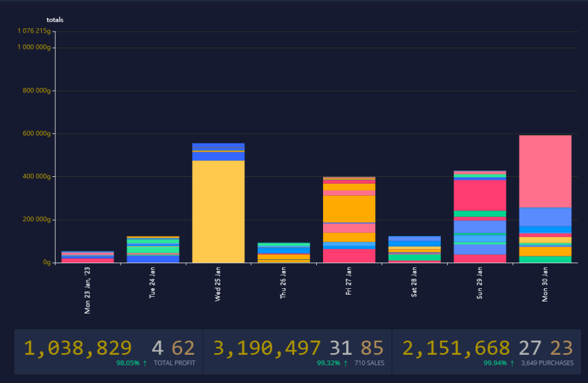Select the Sat 28 Jan stacked bar
The width and height of the screenshot is (588, 383).
(414, 249)
